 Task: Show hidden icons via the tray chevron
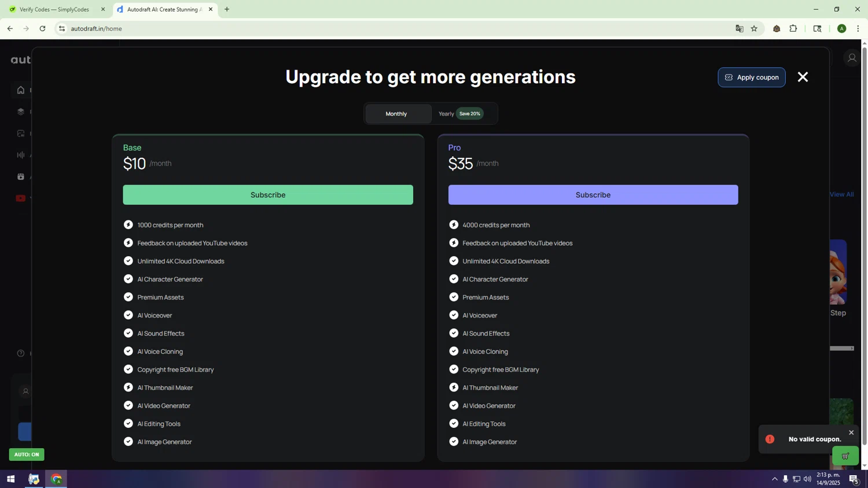pos(774,479)
